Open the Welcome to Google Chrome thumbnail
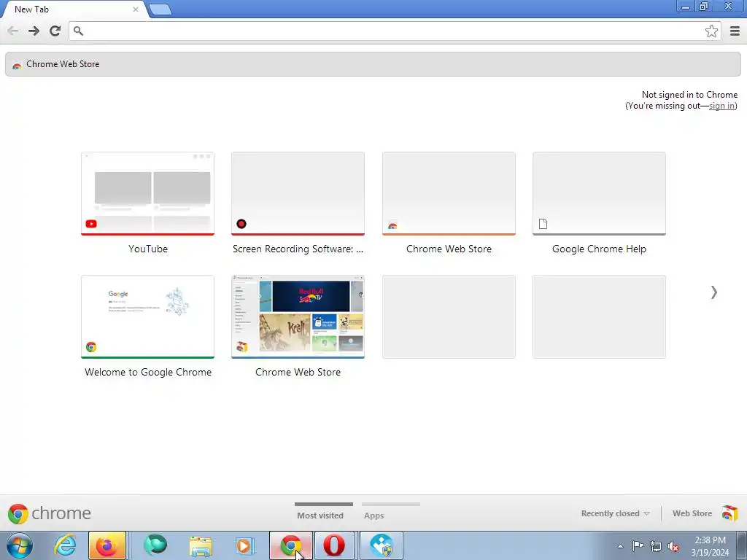The height and width of the screenshot is (560, 747). pyautogui.click(x=147, y=316)
